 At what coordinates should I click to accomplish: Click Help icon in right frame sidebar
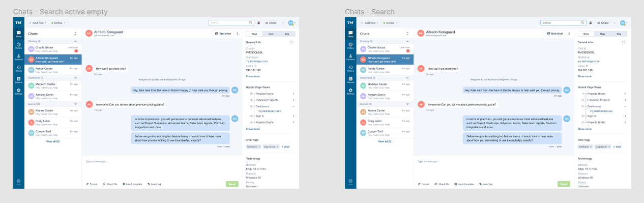click(350, 181)
